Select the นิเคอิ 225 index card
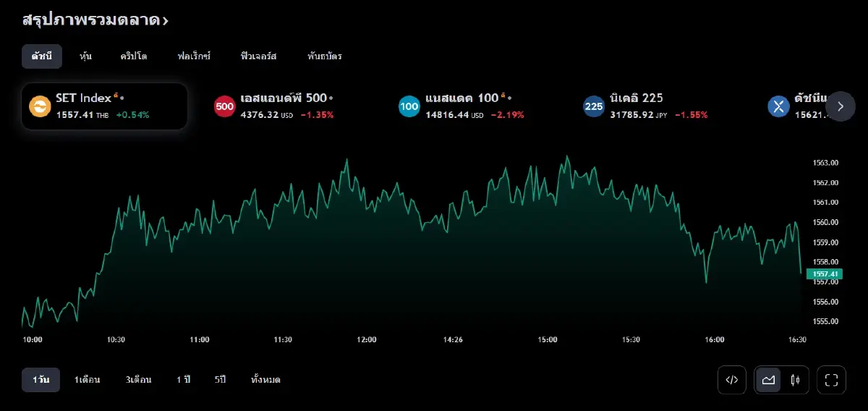868x411 pixels. 658,106
